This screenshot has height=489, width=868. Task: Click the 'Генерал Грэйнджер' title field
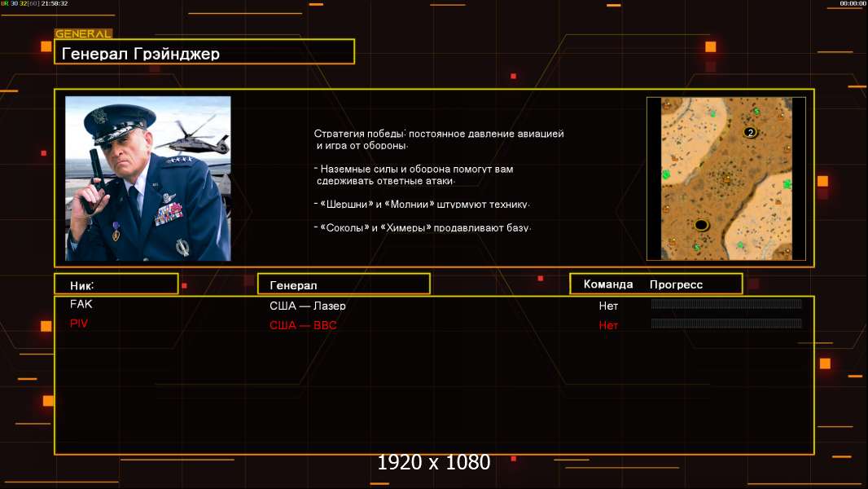pos(204,51)
